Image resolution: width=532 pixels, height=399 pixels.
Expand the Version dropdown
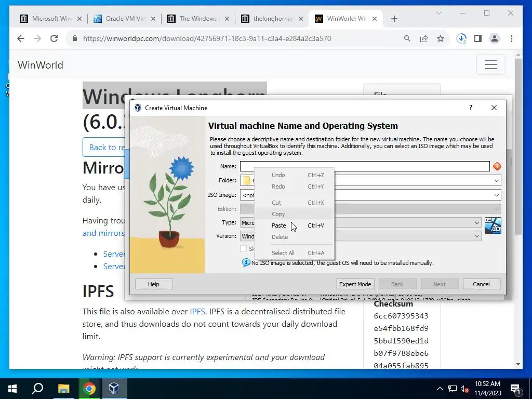(477, 236)
